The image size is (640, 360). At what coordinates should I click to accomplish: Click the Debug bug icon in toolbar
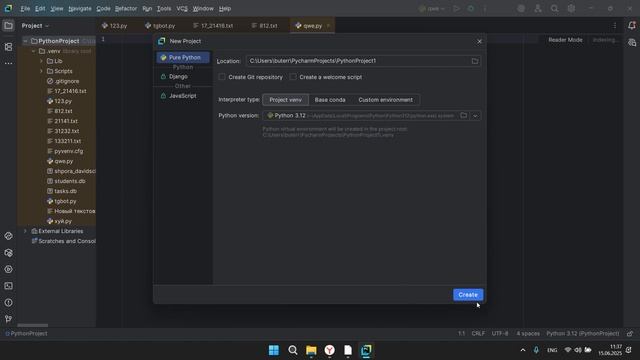coord(471,9)
